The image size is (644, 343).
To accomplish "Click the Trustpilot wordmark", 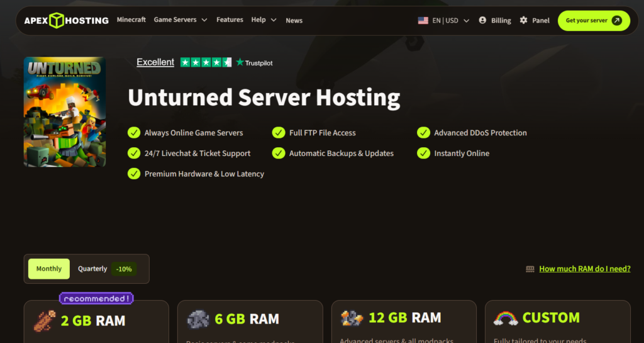I will [x=258, y=63].
